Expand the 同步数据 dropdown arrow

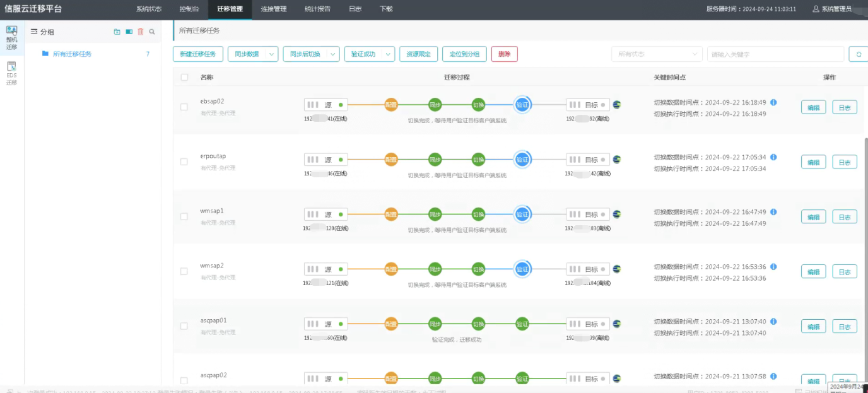272,54
